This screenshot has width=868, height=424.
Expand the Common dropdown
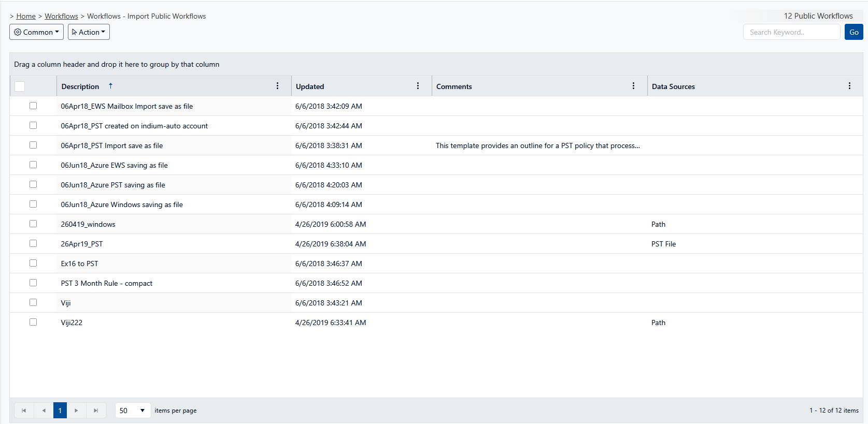click(36, 32)
